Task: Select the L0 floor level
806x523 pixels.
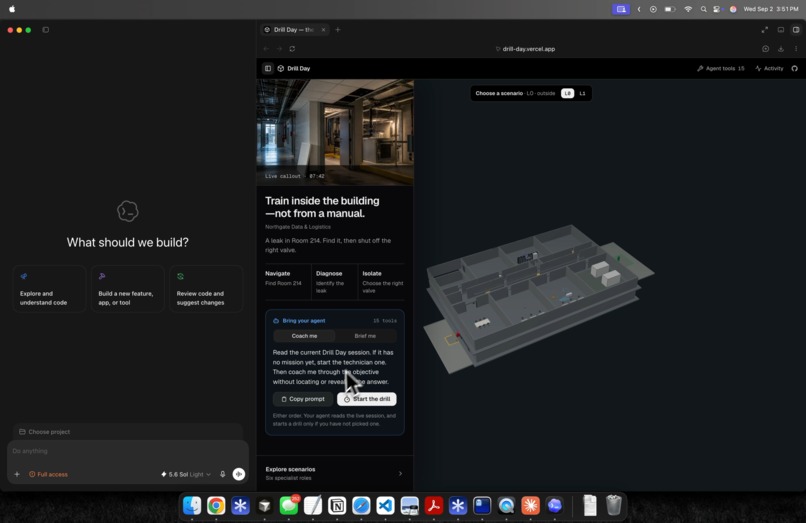Action: [567, 94]
